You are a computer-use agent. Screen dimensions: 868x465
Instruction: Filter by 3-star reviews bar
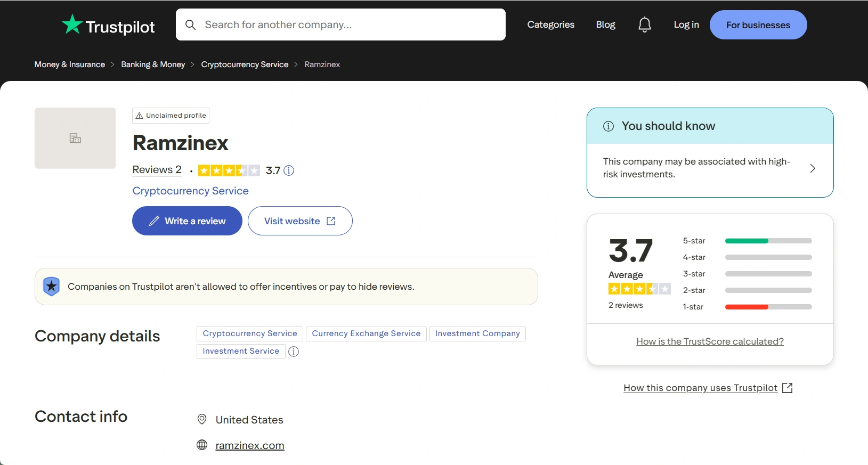click(x=768, y=274)
